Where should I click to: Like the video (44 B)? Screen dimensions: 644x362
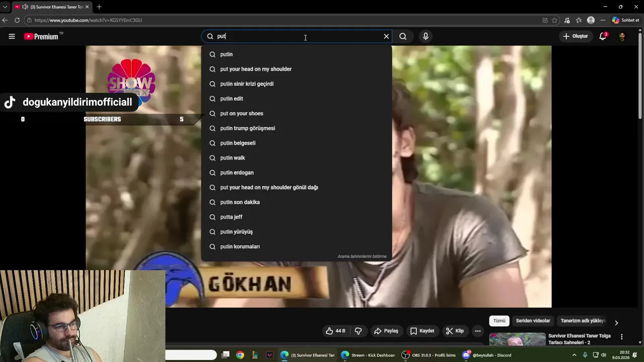pyautogui.click(x=336, y=331)
